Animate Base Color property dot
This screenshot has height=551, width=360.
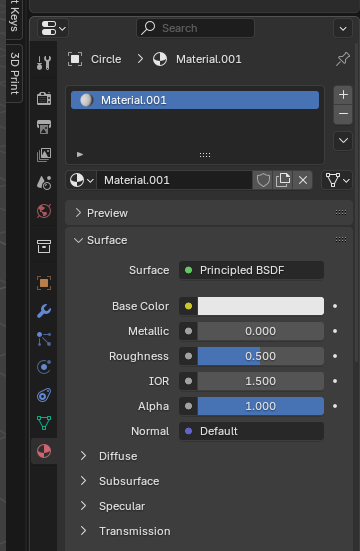point(335,306)
